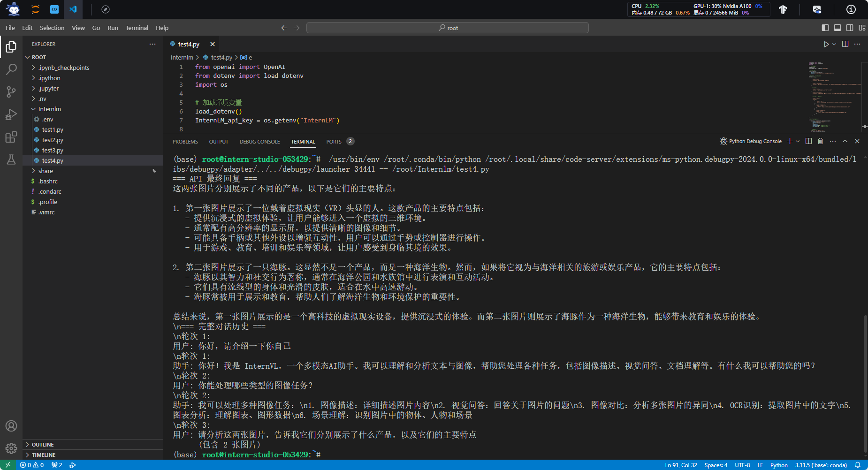The image size is (868, 470).
Task: Click the resource monitor toggle icon
Action: pyautogui.click(x=817, y=9)
